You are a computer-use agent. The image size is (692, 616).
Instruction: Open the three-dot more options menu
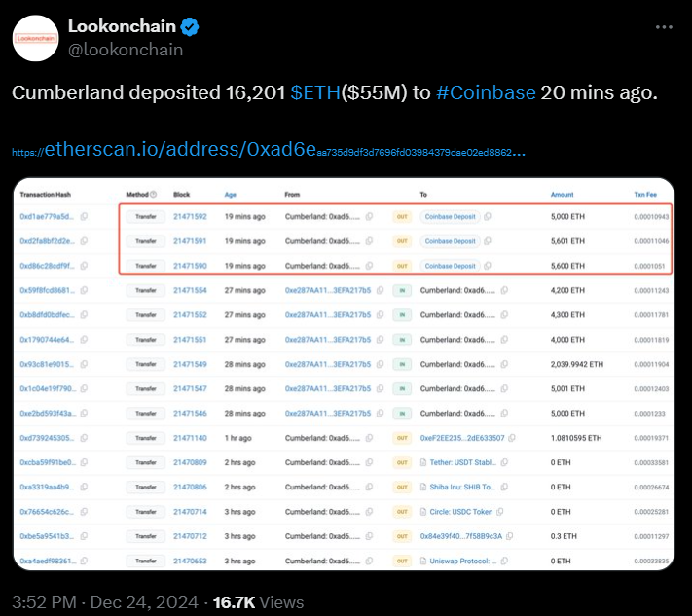(664, 27)
